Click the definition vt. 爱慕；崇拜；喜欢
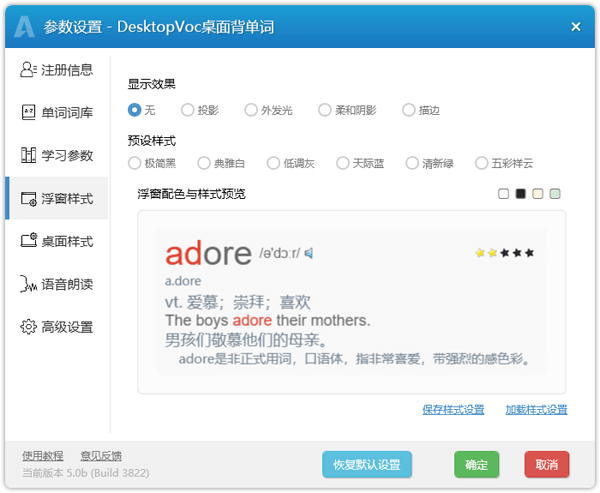The height and width of the screenshot is (493, 600). tap(238, 302)
